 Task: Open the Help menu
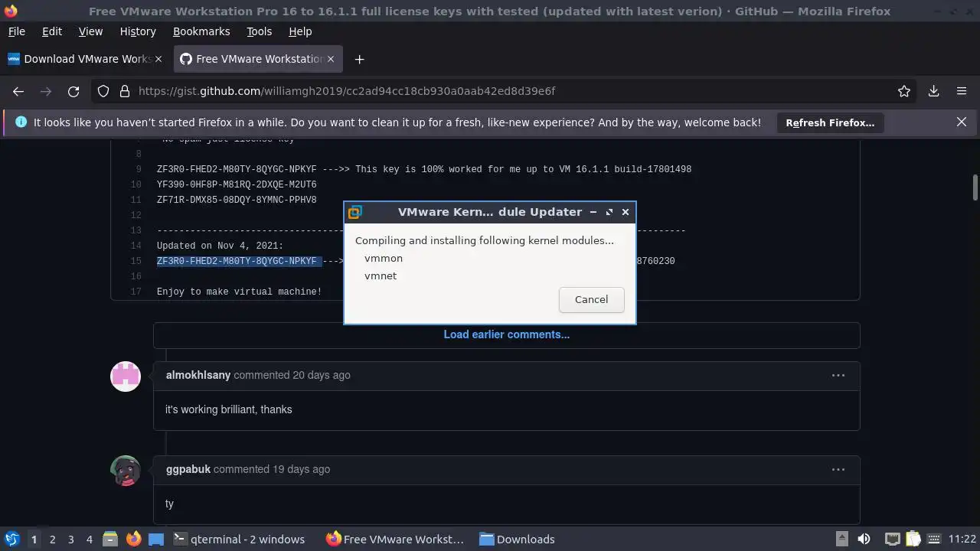(300, 31)
